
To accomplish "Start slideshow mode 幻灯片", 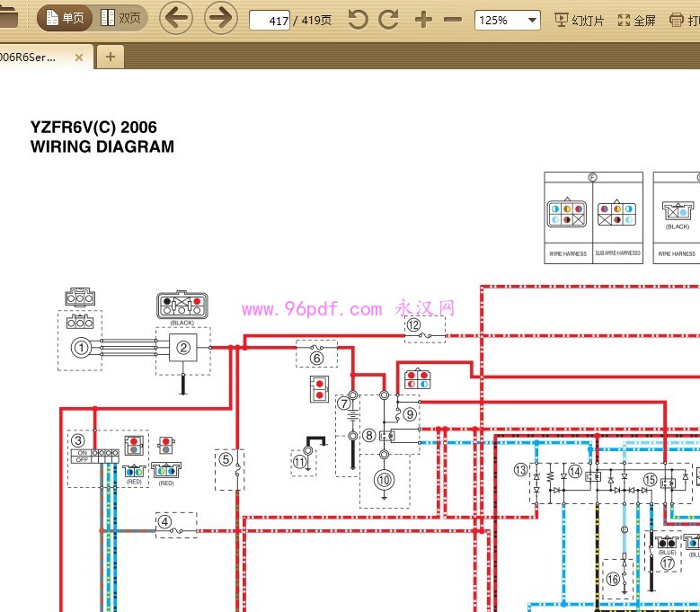I will click(x=579, y=20).
